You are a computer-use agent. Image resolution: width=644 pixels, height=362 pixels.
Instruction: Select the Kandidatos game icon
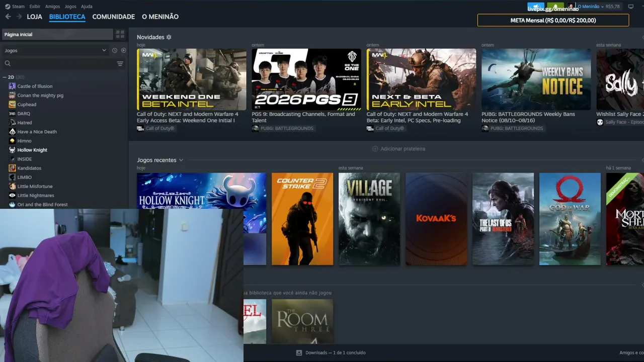click(12, 168)
